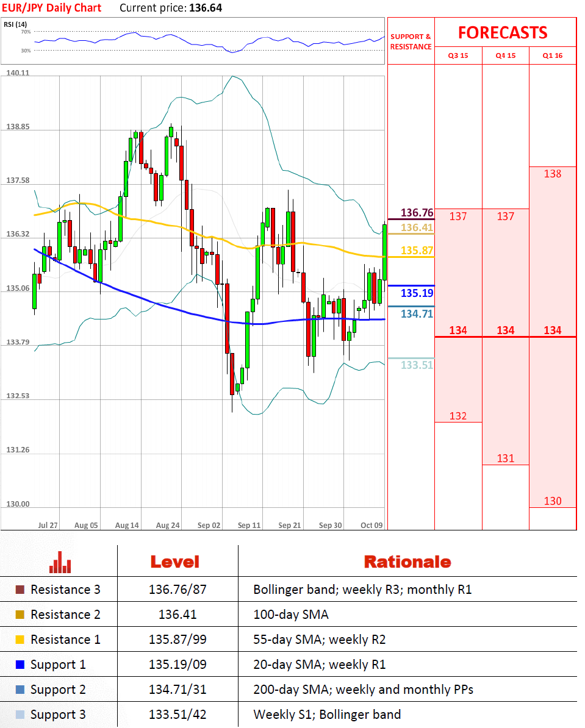Image resolution: width=585 pixels, height=728 pixels.
Task: Click the level value 135.19/09
Action: [178, 665]
